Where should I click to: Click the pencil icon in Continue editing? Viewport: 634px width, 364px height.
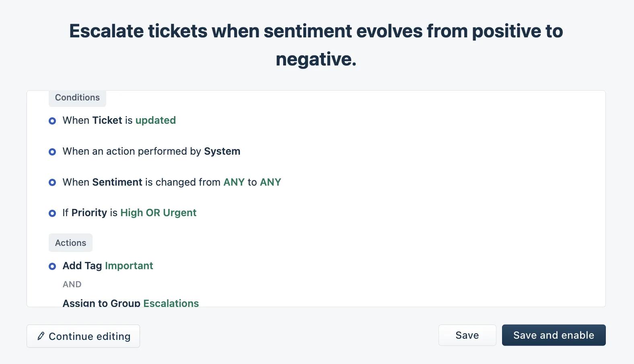41,336
